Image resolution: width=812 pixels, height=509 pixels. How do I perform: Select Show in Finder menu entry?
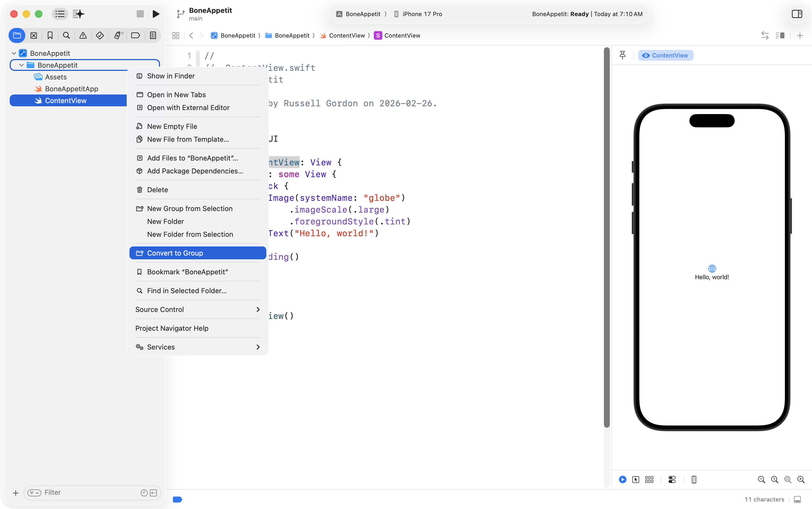click(171, 76)
